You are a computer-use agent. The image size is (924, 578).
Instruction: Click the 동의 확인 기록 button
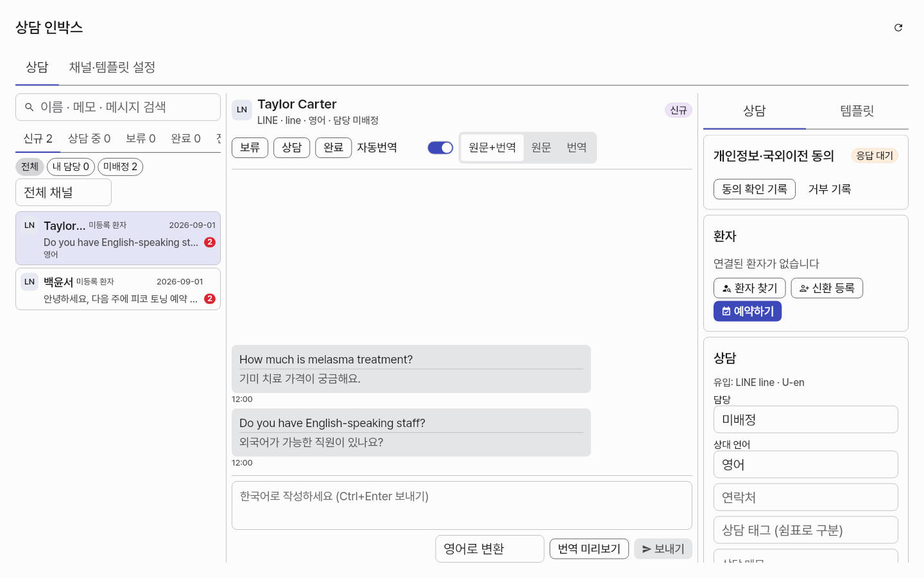tap(755, 189)
